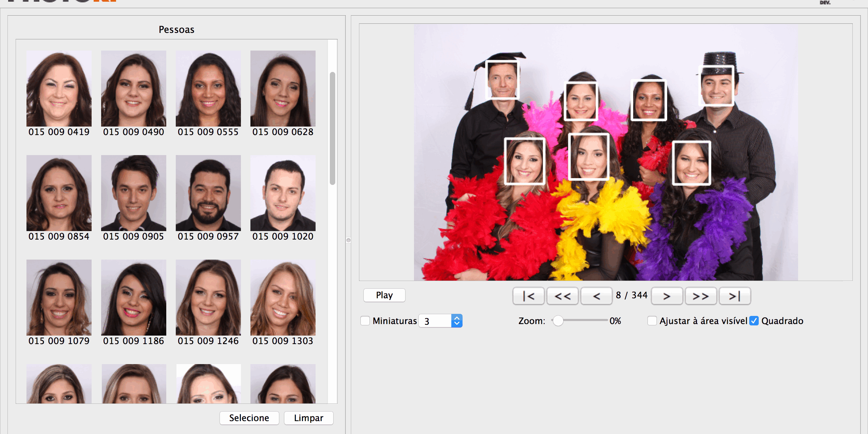Go to previous photo with < button
The image size is (868, 434).
(596, 296)
